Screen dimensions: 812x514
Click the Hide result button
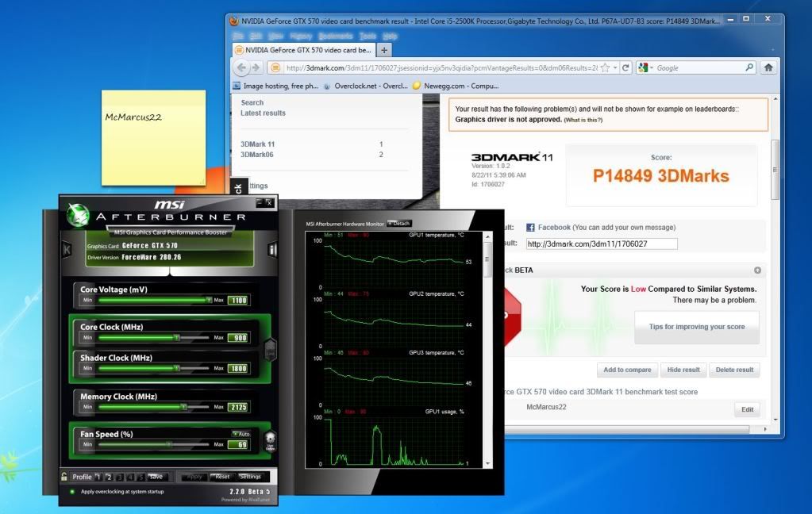pos(683,370)
